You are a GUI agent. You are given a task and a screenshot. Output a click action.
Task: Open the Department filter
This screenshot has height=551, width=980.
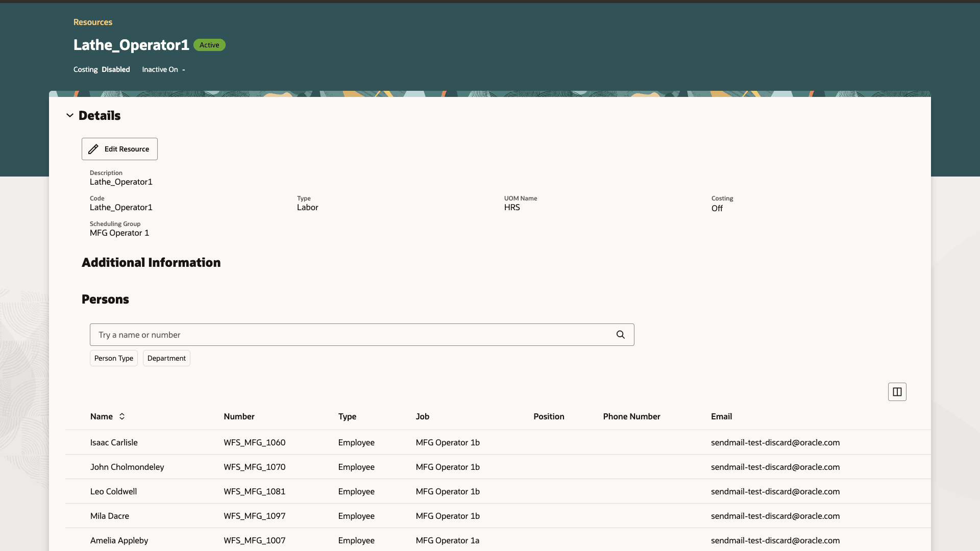[166, 358]
